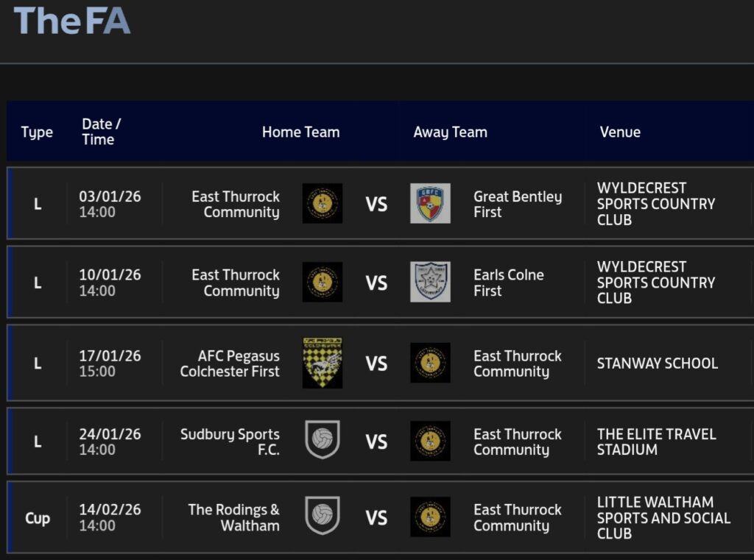Image resolution: width=754 pixels, height=560 pixels.
Task: Select the Home Team column header
Action: click(x=300, y=132)
